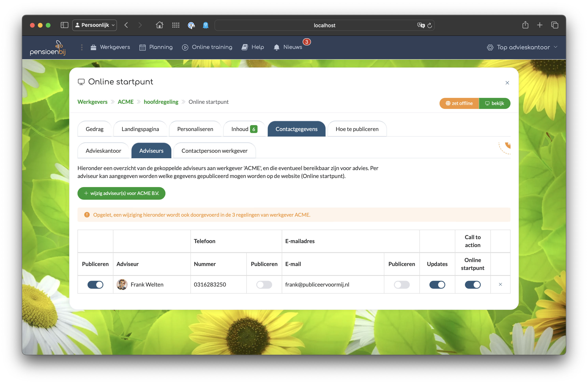Show the tab overview icon
This screenshot has height=384, width=588.
(555, 25)
